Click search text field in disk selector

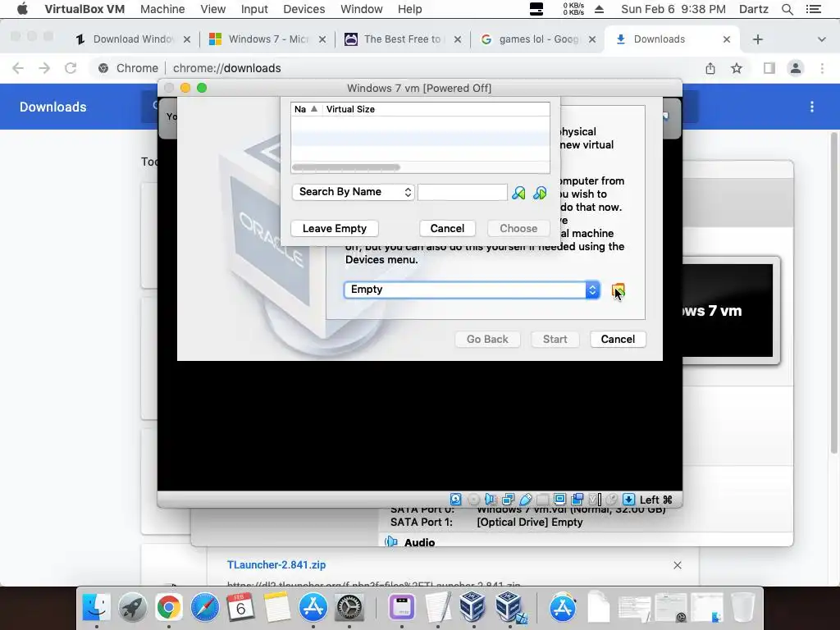463,192
